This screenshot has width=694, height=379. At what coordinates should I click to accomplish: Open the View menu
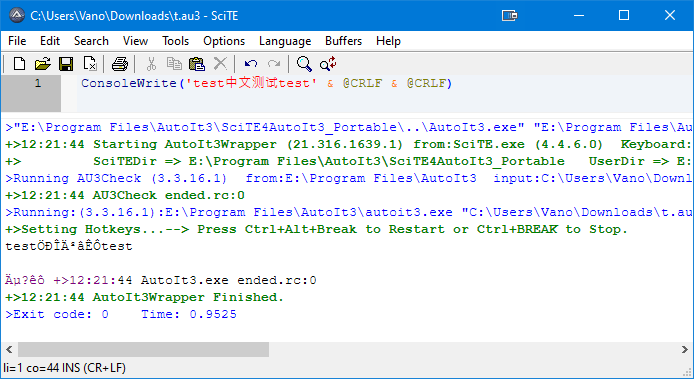135,41
